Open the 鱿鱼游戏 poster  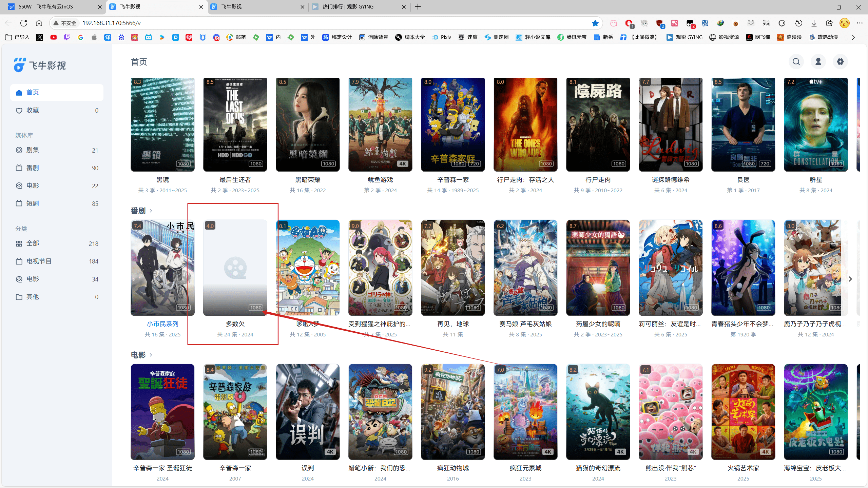pyautogui.click(x=380, y=124)
